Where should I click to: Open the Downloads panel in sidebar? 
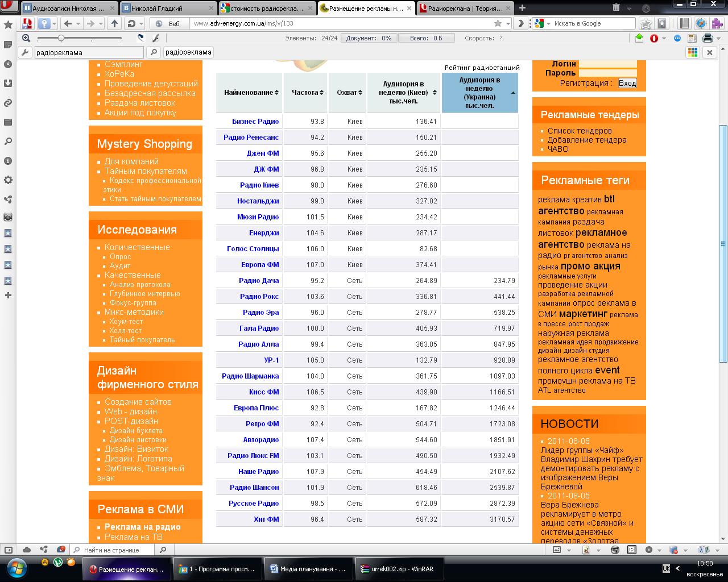(8, 83)
